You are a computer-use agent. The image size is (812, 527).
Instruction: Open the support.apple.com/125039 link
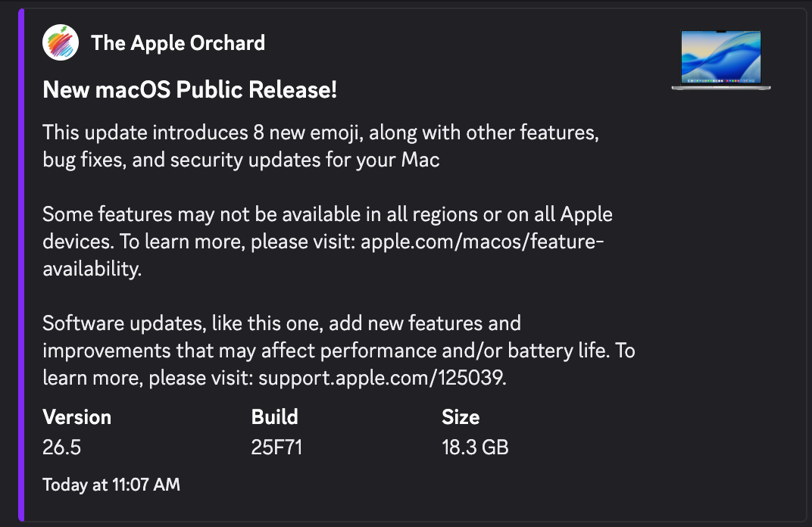point(380,378)
